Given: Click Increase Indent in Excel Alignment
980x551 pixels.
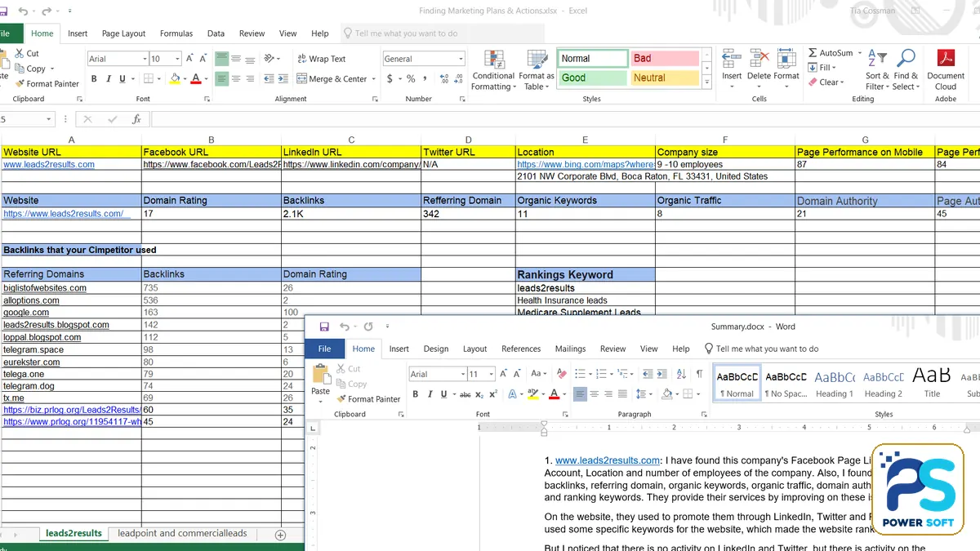Looking at the screenshot, I should [x=283, y=79].
